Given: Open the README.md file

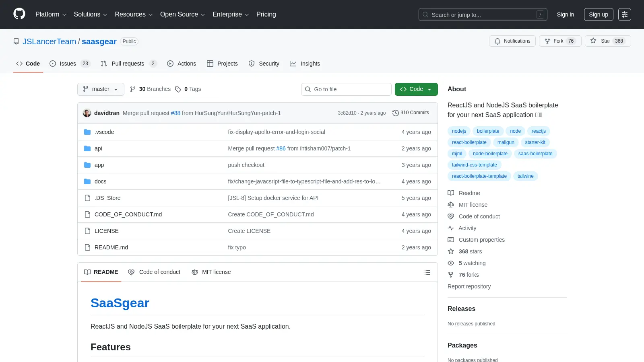Looking at the screenshot, I should click(x=111, y=247).
